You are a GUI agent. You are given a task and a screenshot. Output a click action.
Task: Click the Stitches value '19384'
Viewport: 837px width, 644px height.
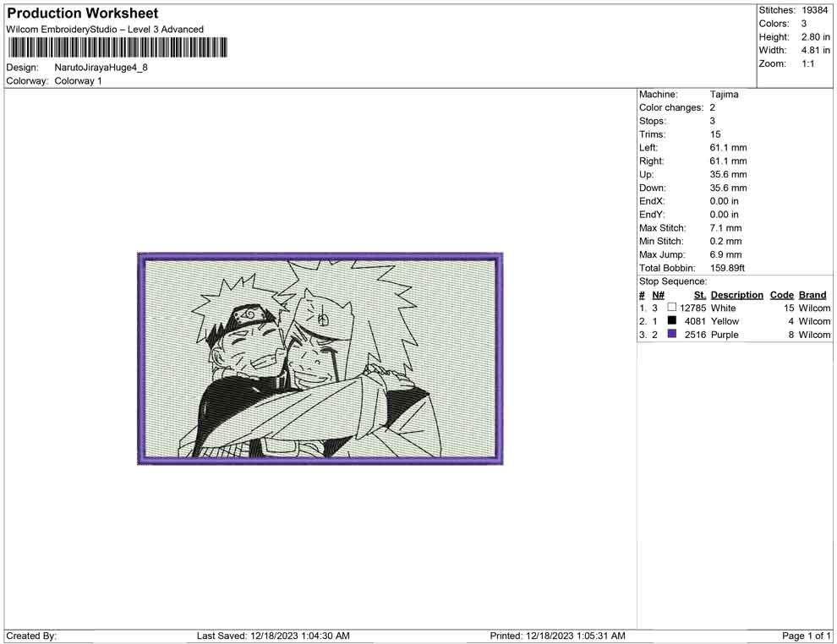pyautogui.click(x=814, y=10)
